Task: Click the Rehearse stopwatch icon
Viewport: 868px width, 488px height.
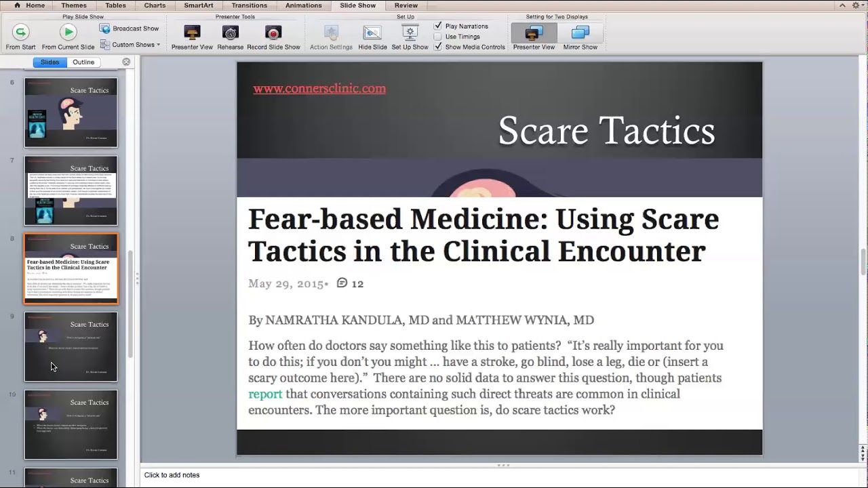Action: 230,33
